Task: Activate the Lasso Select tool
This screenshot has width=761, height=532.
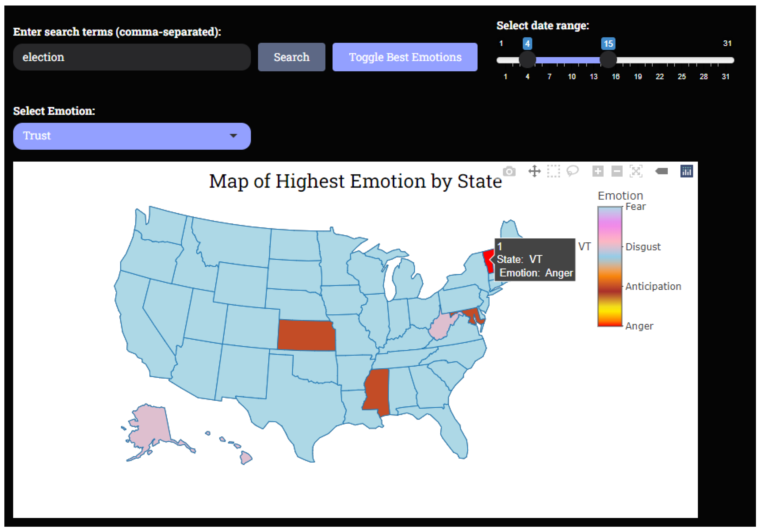Action: 572,171
